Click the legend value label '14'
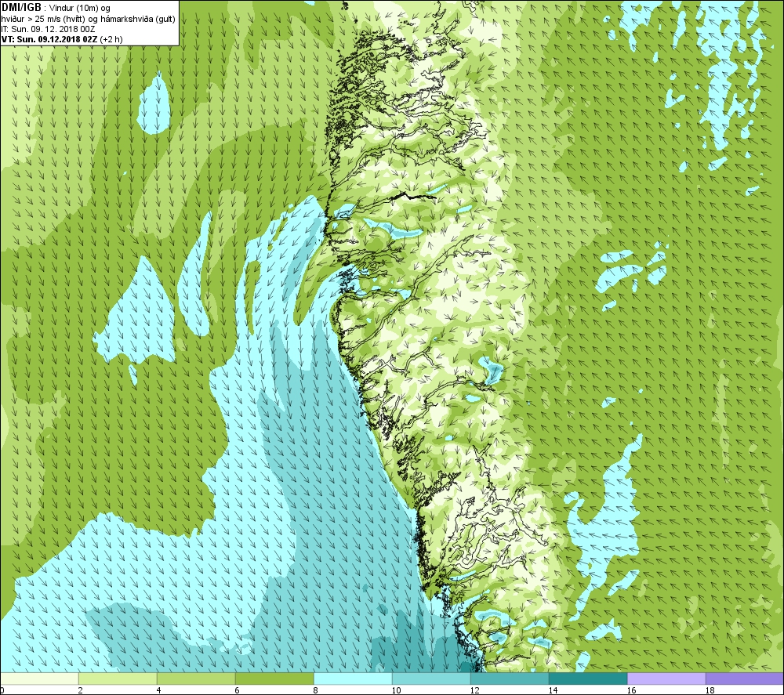784x695 pixels. pos(553,690)
